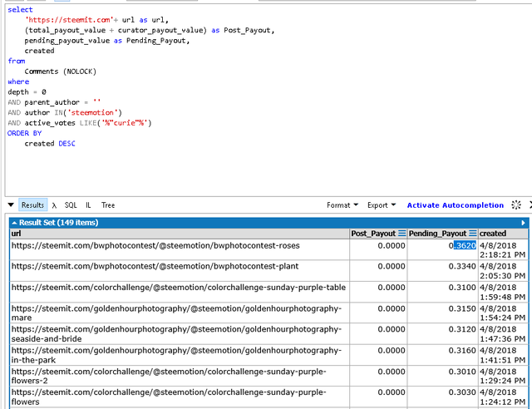This screenshot has width=532, height=409.
Task: Click the ORDER BY keyword in query
Action: 24,133
